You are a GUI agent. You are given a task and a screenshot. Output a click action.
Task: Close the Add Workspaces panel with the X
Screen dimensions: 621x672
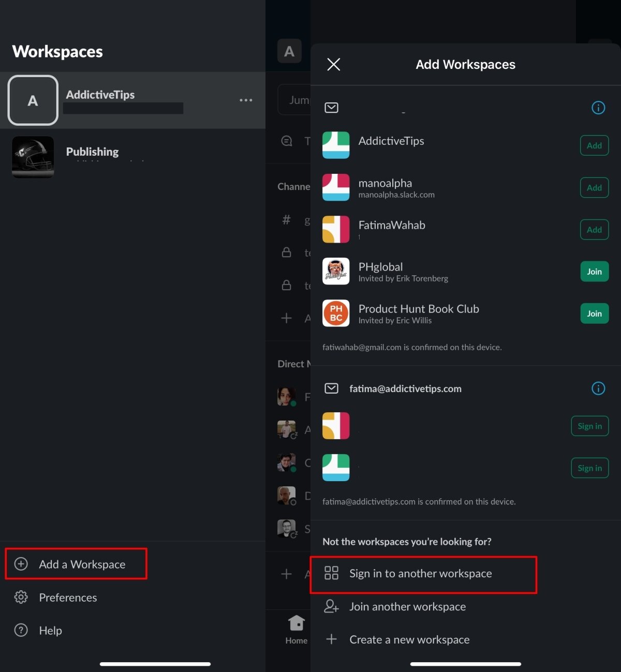pos(333,64)
